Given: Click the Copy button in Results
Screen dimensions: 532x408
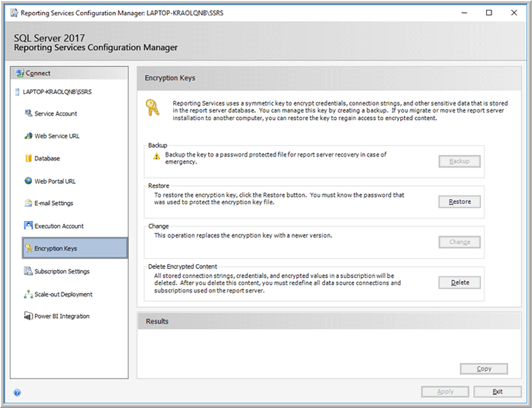Looking at the screenshot, I should 484,368.
